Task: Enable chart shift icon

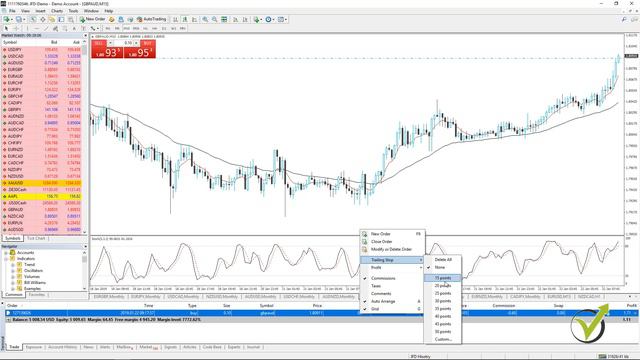Action: 245,19
